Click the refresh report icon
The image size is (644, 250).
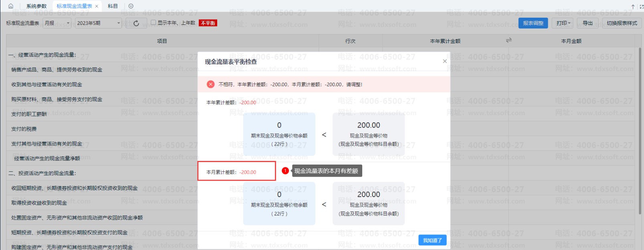136,23
